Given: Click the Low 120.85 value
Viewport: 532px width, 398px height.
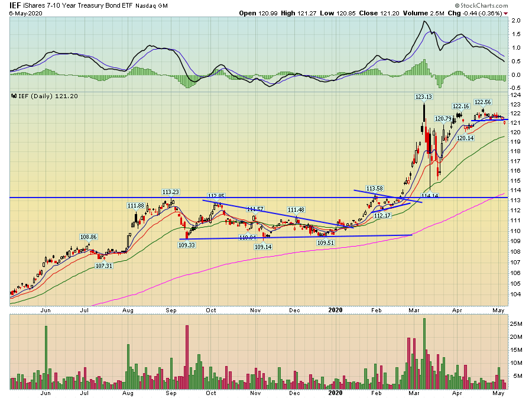Looking at the screenshot, I should click(338, 13).
